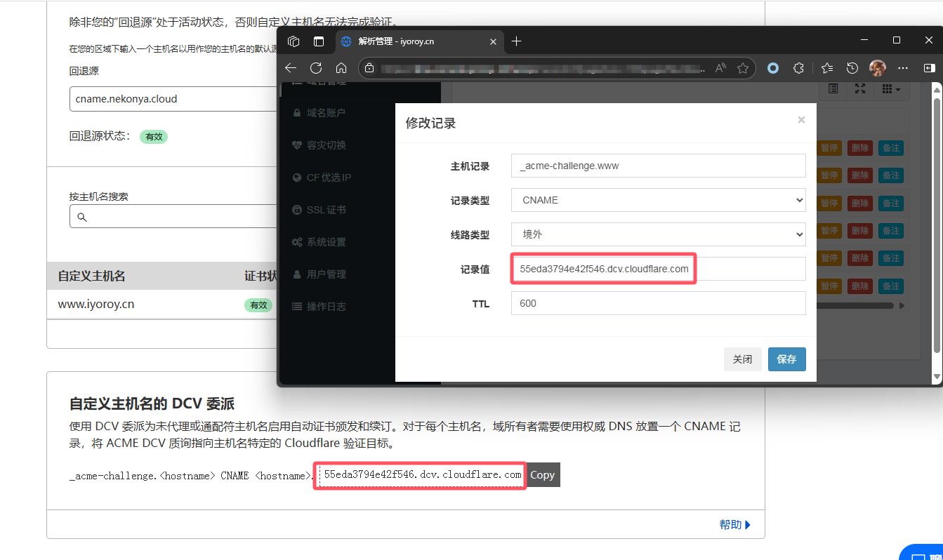Click the 有效 certificate badge for www.iyoroy.cn
Screen dimensions: 943x560
point(258,305)
